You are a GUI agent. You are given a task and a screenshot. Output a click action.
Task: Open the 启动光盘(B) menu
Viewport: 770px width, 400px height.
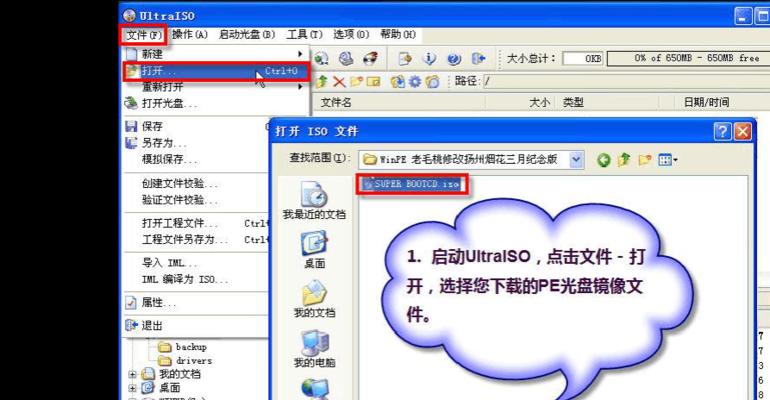[x=247, y=34]
